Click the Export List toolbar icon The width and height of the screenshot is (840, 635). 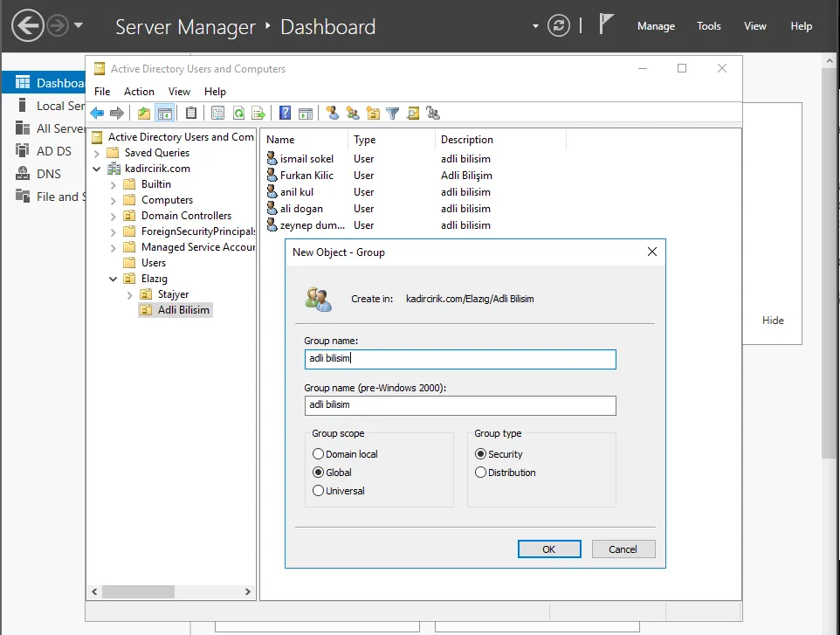point(258,113)
